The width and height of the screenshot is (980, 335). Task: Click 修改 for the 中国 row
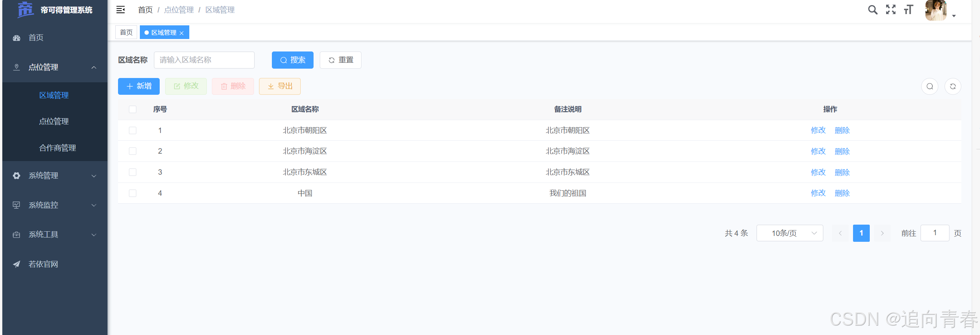point(818,193)
